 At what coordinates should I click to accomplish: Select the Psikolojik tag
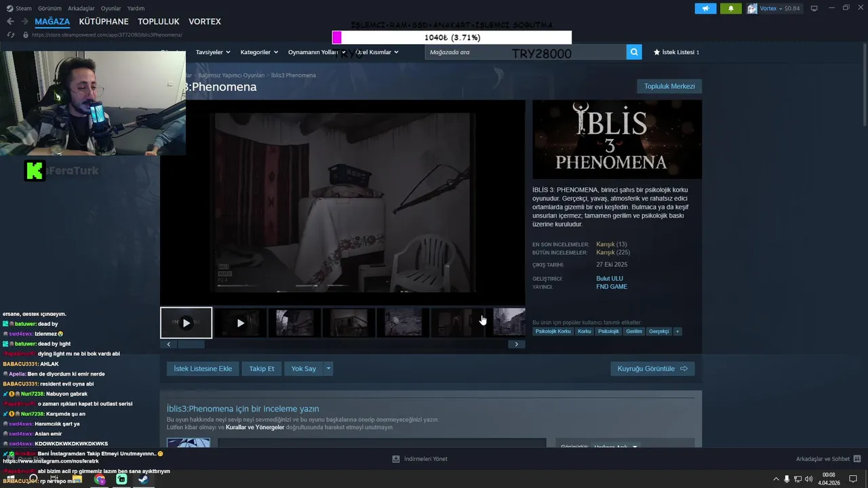pos(608,331)
